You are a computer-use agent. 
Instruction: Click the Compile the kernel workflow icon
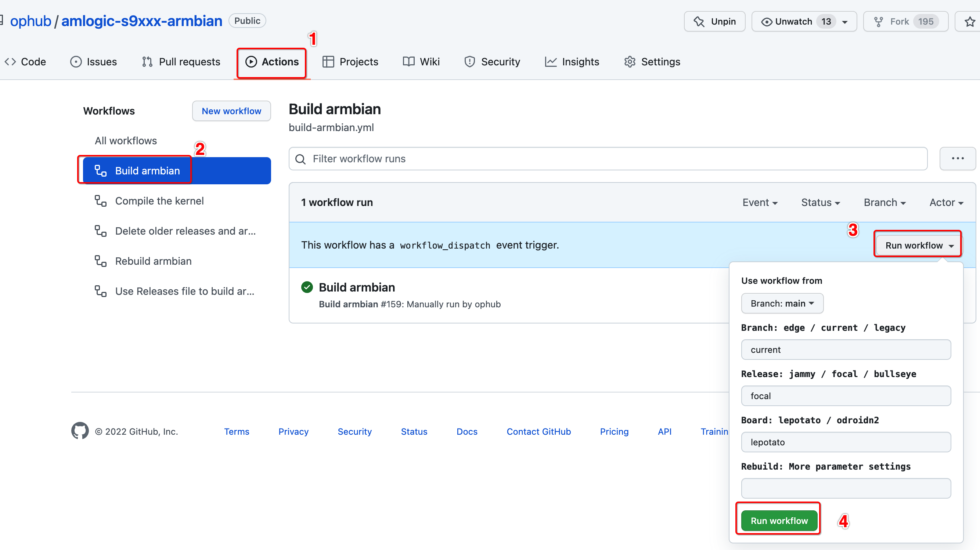pos(100,200)
